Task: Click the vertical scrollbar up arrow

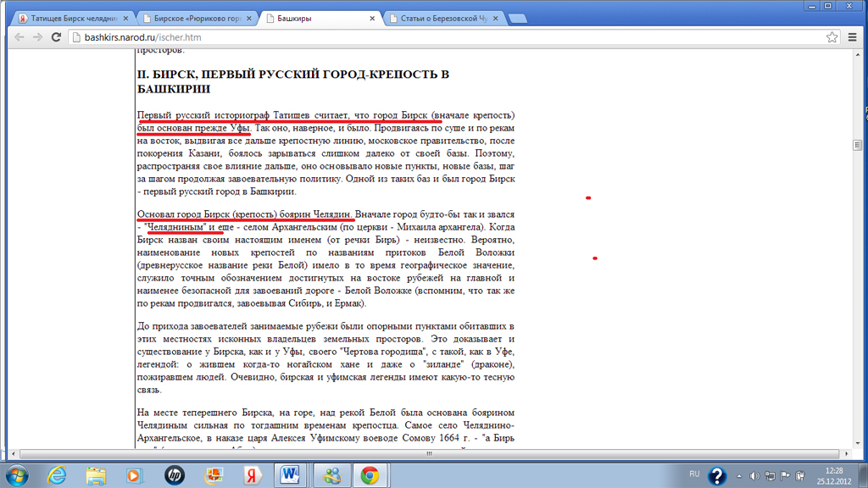Action: (858, 54)
